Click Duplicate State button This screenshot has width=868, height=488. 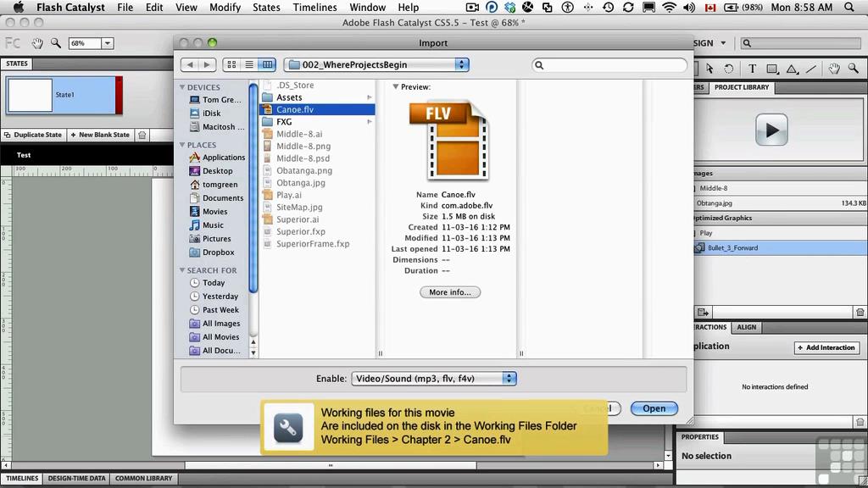click(x=33, y=135)
